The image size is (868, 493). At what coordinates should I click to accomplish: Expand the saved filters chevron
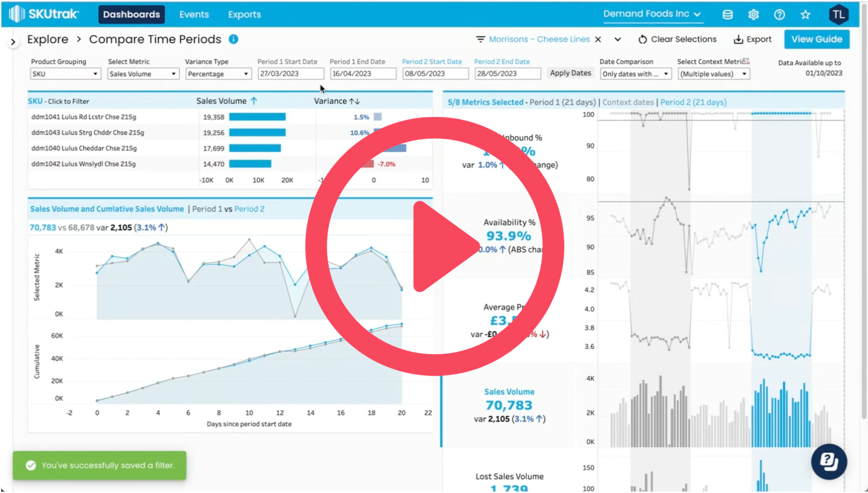pos(618,39)
